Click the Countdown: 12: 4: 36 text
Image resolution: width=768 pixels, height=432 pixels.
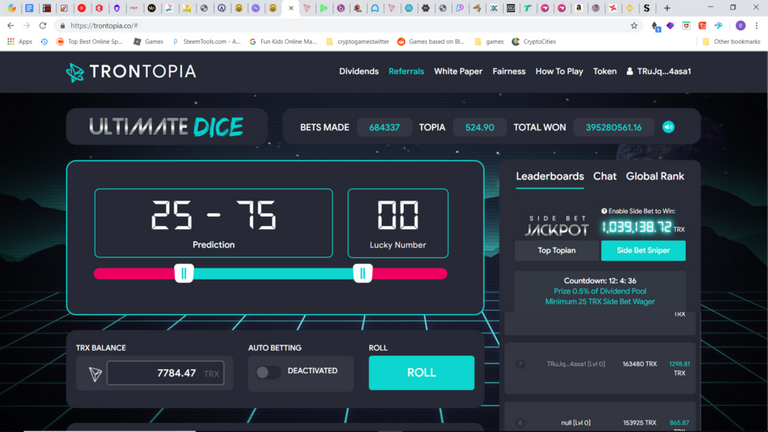[600, 281]
